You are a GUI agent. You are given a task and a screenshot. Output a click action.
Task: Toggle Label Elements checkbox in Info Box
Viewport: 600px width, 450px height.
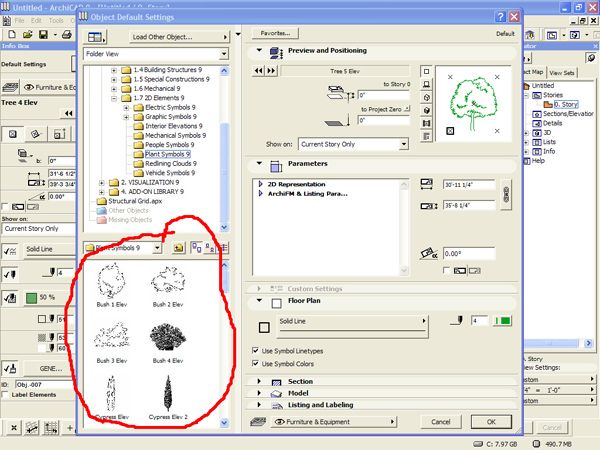5,395
